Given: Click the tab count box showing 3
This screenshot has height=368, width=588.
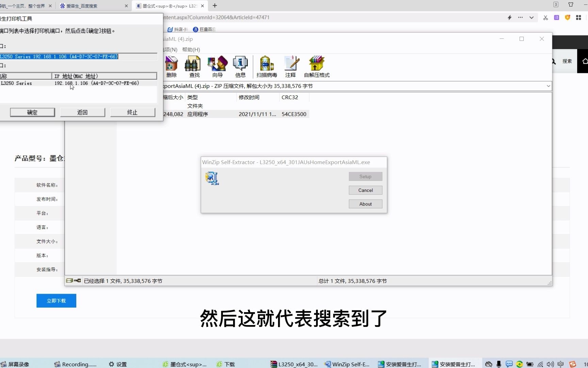Looking at the screenshot, I should [x=556, y=4].
